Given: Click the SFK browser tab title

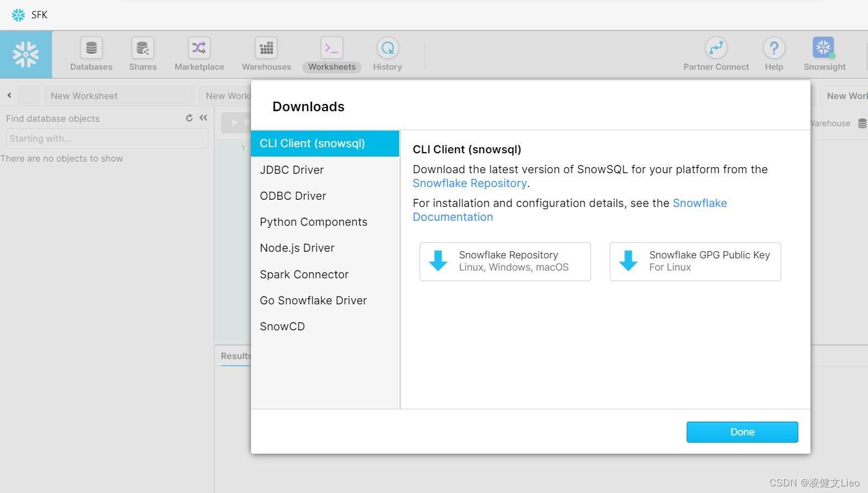Looking at the screenshot, I should click(39, 15).
